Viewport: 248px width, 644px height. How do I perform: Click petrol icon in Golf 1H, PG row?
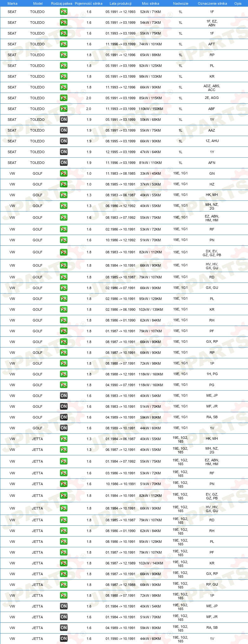pyautogui.click(x=63, y=374)
